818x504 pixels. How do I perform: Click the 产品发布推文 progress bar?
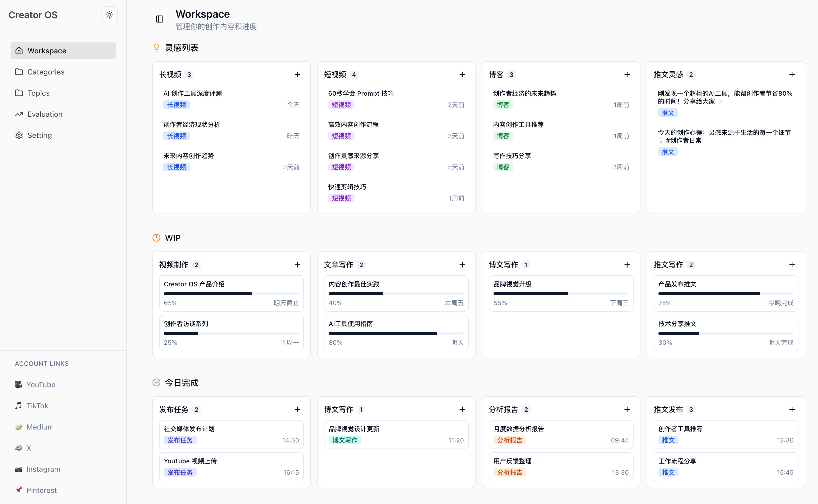(726, 294)
